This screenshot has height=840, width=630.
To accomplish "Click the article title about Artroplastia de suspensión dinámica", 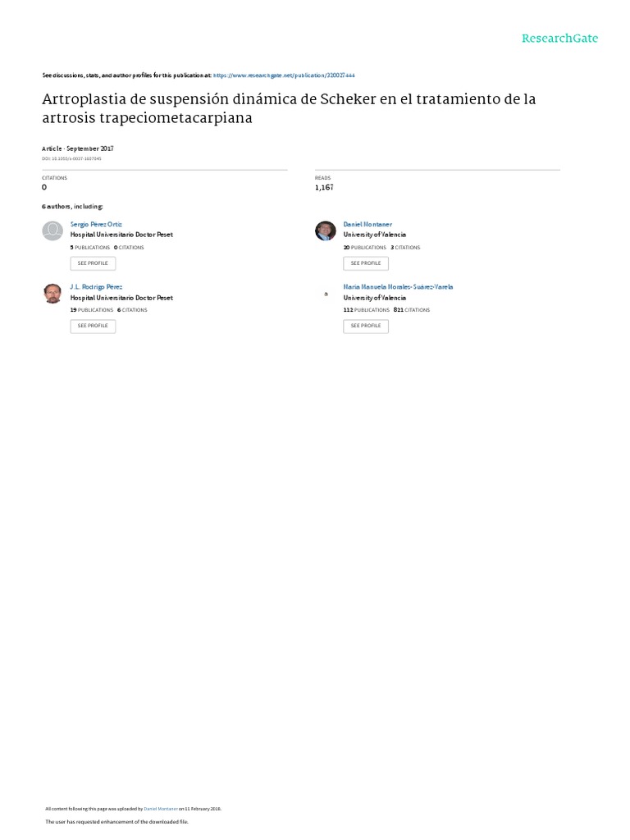I will (x=290, y=108).
